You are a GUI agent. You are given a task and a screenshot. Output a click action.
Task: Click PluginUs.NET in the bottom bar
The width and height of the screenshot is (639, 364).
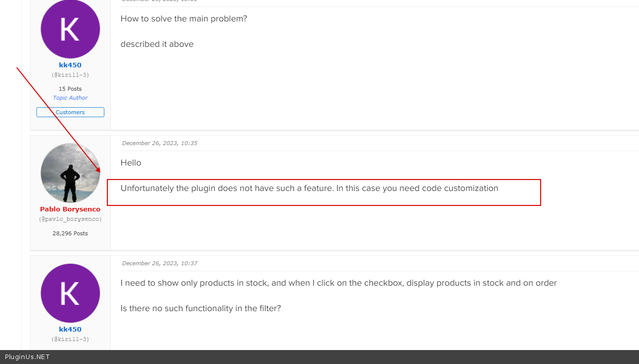pos(27,357)
